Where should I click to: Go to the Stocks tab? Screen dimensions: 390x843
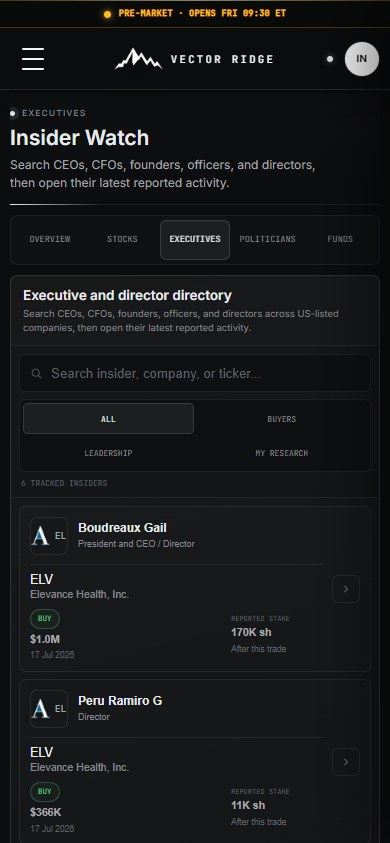click(122, 239)
